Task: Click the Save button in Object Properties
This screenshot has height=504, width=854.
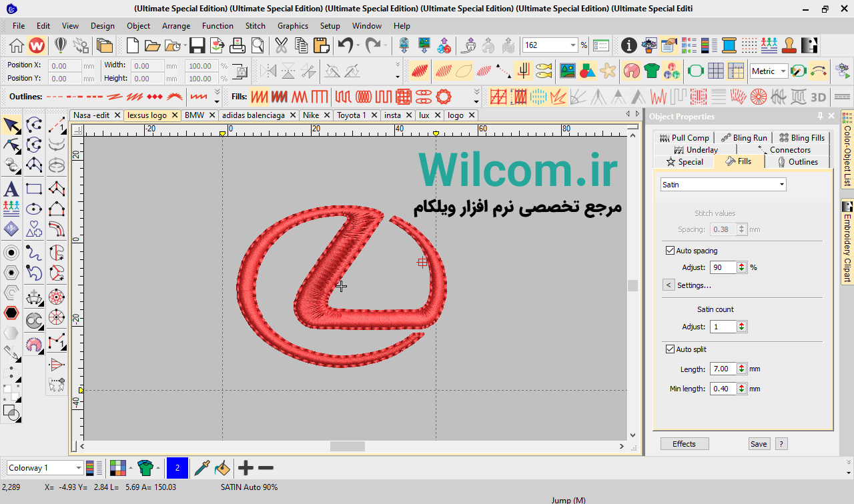Action: [x=759, y=444]
